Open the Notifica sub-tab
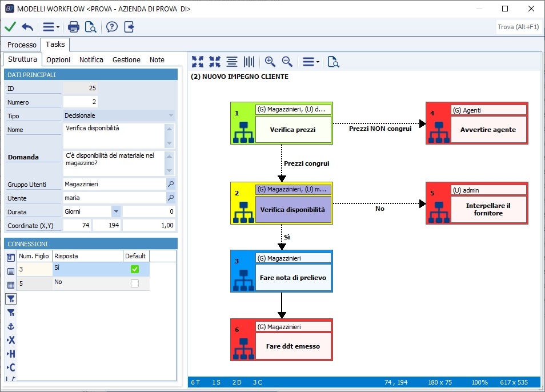The image size is (545, 392). pos(91,60)
